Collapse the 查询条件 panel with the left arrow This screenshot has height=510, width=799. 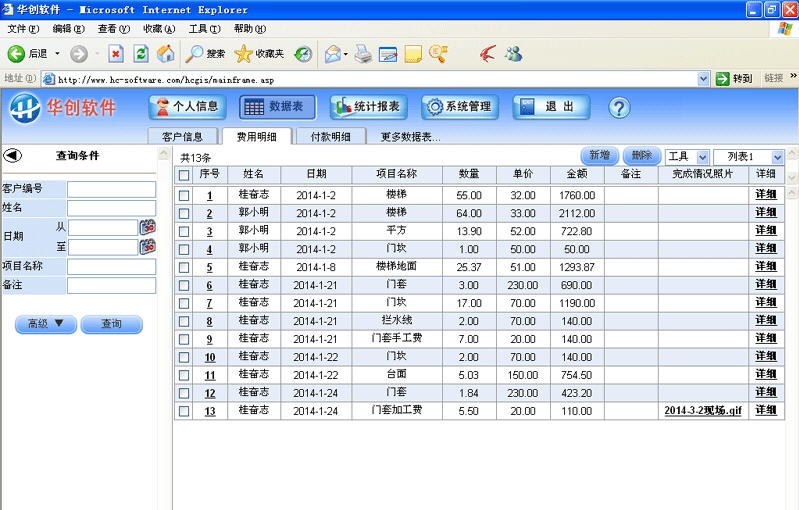tap(13, 155)
